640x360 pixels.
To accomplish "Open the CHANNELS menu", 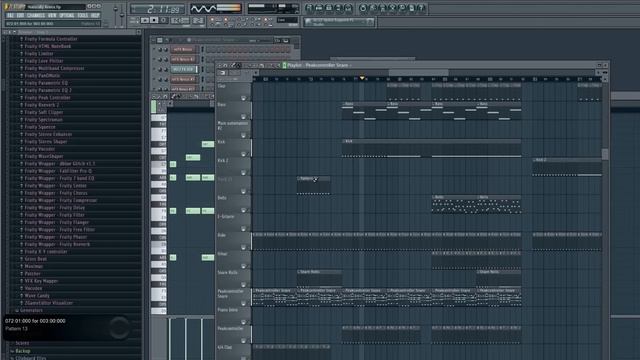I will click(x=36, y=16).
